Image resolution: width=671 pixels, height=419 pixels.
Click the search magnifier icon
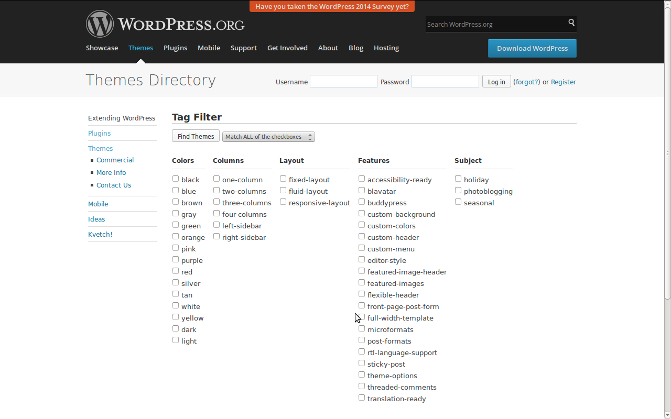[571, 22]
